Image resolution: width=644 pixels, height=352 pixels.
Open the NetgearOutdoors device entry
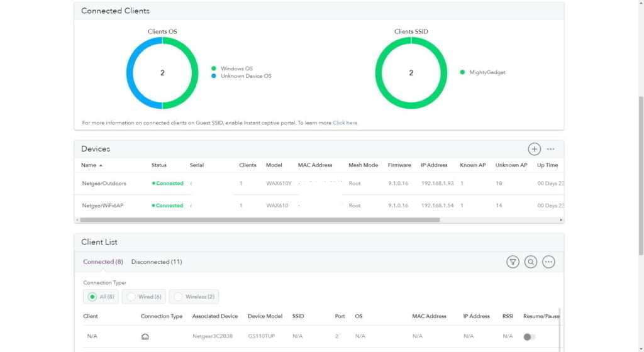[x=104, y=184]
